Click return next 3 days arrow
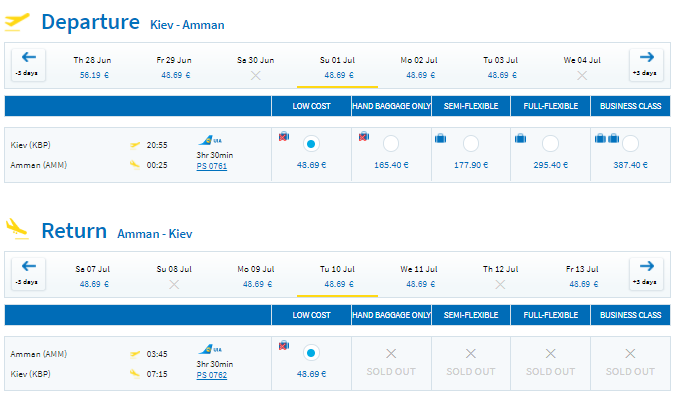The width and height of the screenshot is (677, 394). pos(646,274)
